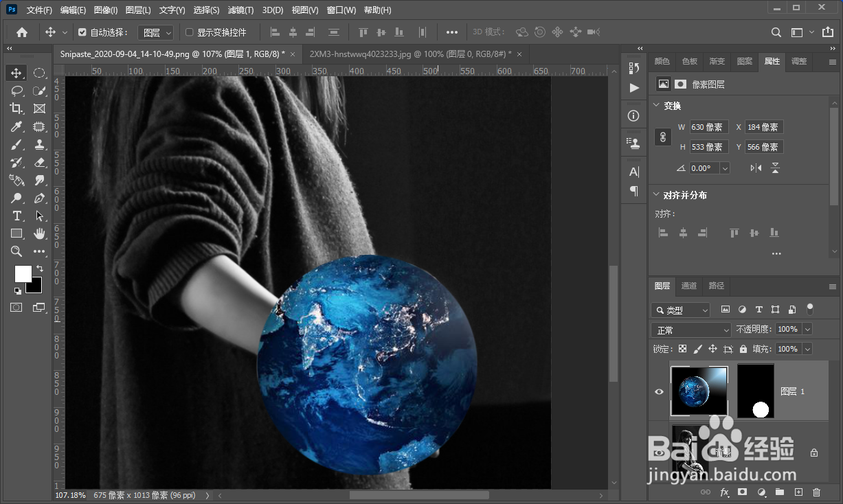Select the Crop tool

pyautogui.click(x=16, y=108)
